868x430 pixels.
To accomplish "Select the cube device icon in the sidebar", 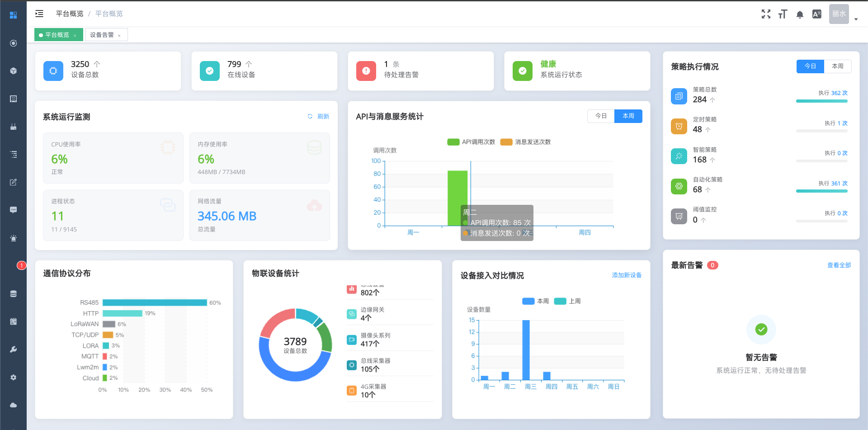I will point(13,71).
